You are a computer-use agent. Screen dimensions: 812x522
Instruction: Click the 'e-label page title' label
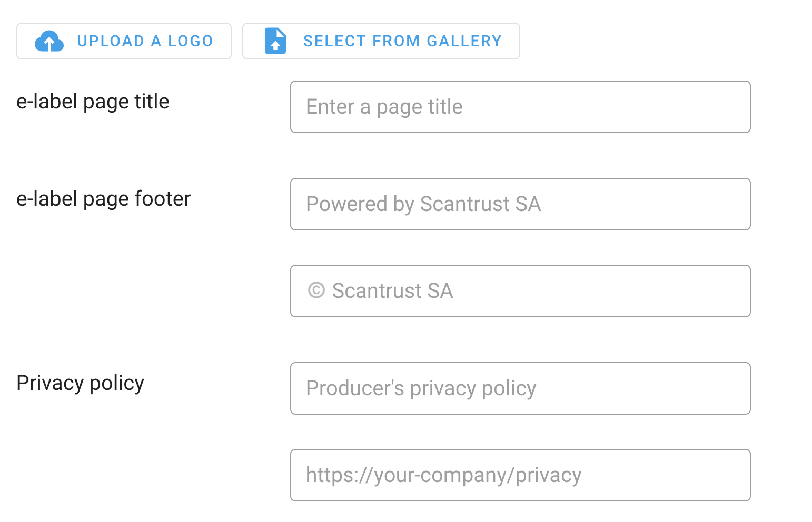[x=93, y=102]
